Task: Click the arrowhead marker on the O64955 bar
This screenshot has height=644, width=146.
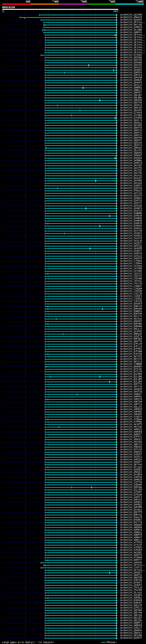Action: pos(90,249)
